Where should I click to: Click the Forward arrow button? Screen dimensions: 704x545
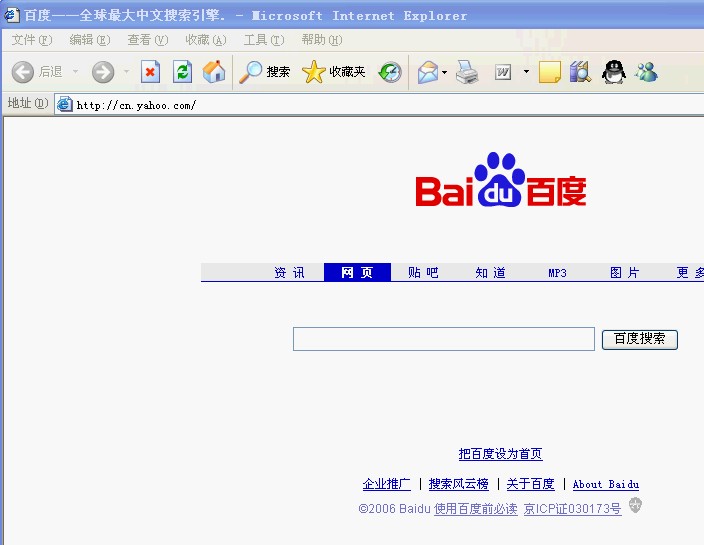pyautogui.click(x=103, y=72)
